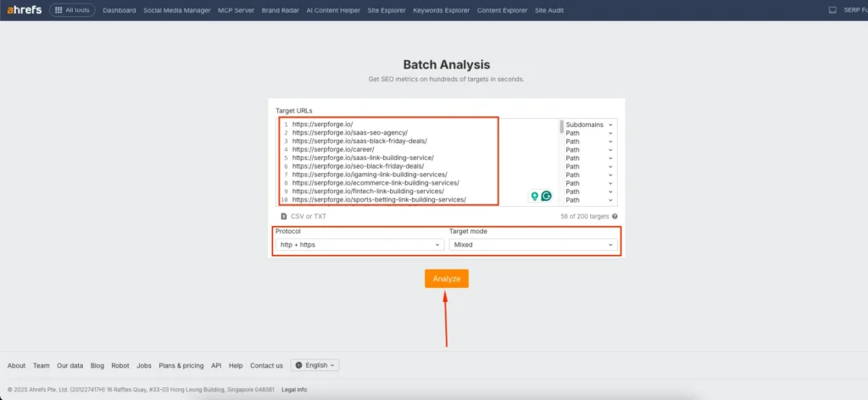Click the saas-black-friday-deals URL line
Image resolution: width=868 pixels, height=400 pixels.
(359, 141)
